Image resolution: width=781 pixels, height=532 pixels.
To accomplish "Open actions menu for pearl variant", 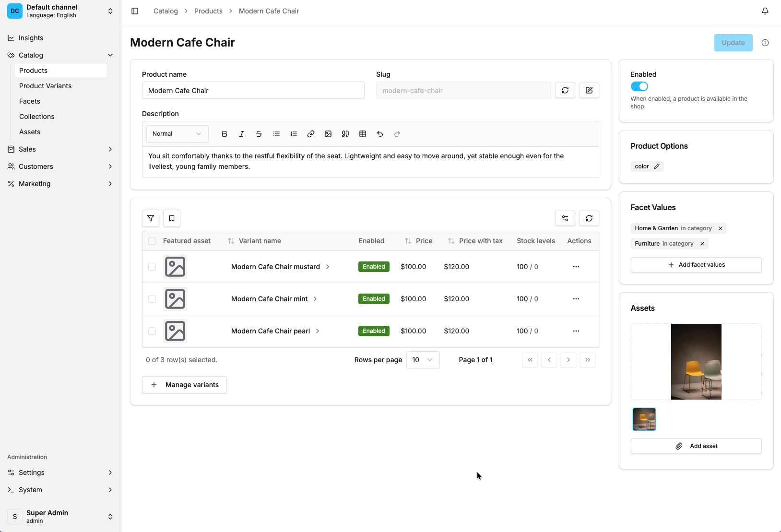I will 576,331.
